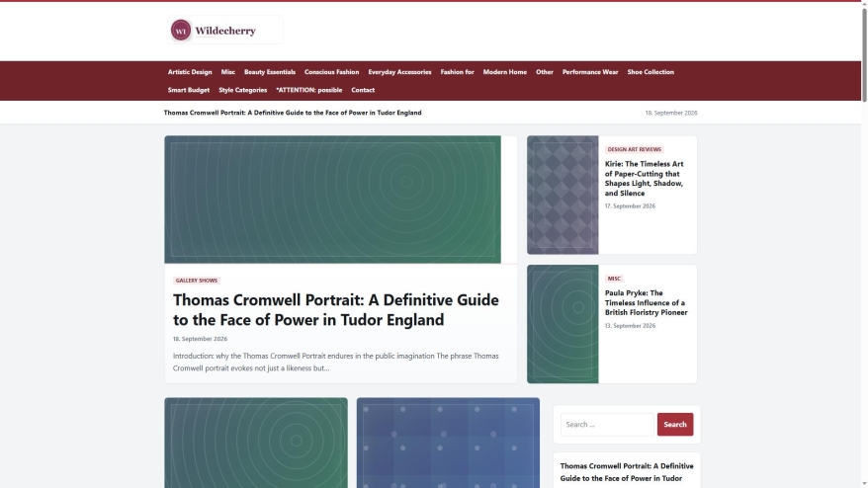Viewport: 868px width, 488px height.
Task: Click the 13. September 2026 date
Action: 630,326
